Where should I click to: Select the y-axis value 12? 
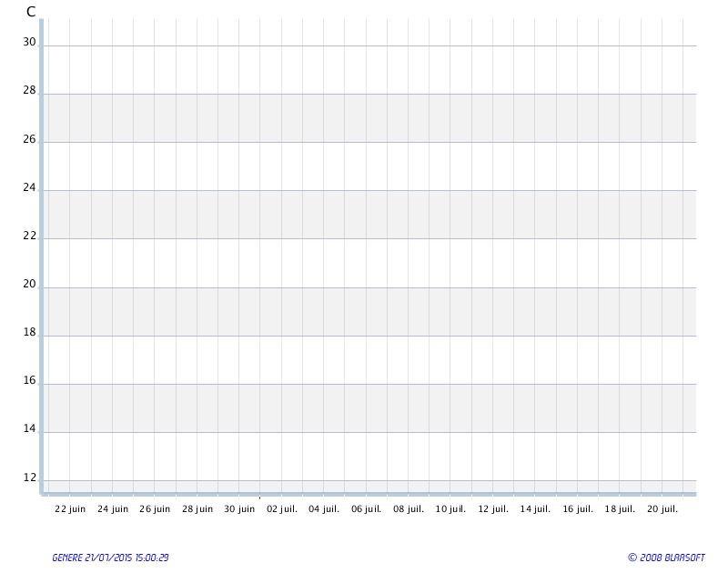tap(29, 477)
